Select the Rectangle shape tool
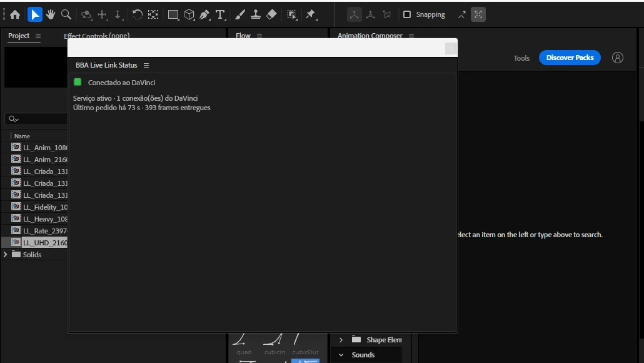The width and height of the screenshot is (644, 363). tap(173, 15)
